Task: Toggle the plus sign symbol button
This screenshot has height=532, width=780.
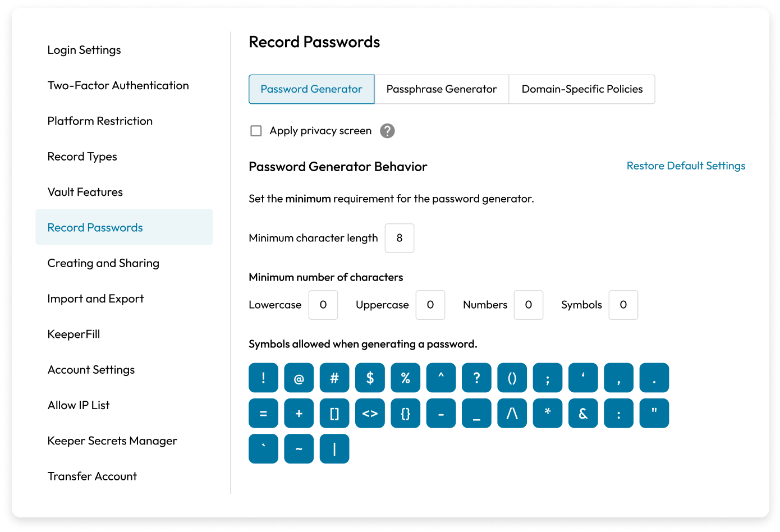Action: click(x=299, y=414)
